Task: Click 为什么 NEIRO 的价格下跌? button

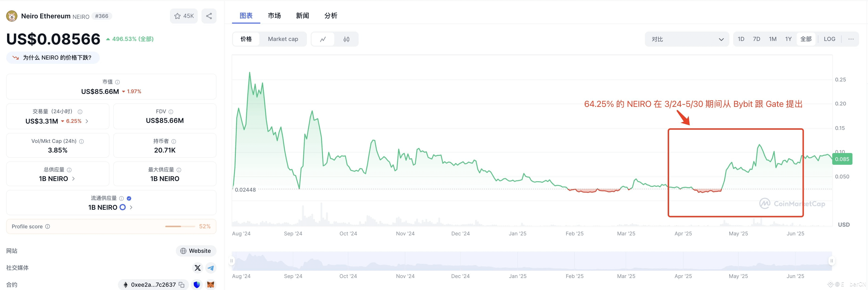Action: pos(53,58)
